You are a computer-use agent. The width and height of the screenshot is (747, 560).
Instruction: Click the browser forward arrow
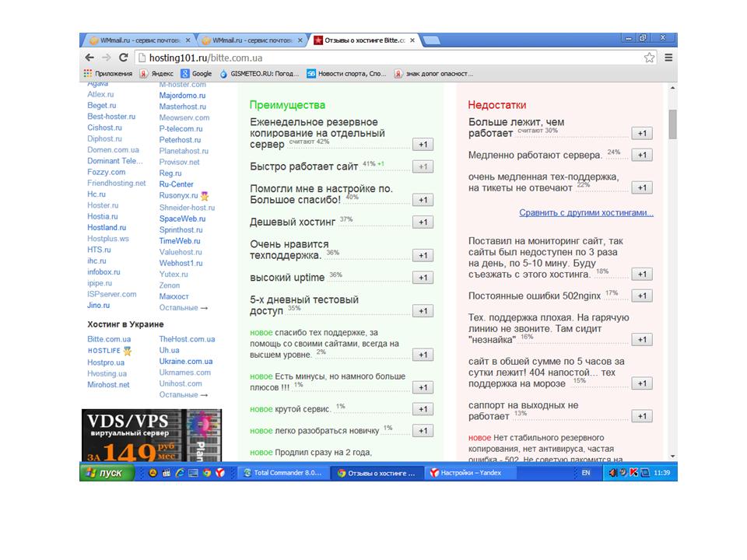click(107, 58)
